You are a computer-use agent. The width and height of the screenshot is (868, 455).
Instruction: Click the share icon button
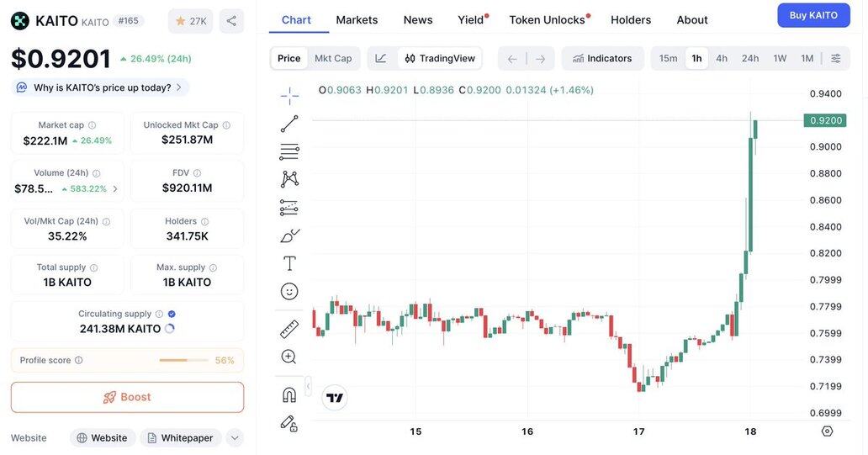231,21
